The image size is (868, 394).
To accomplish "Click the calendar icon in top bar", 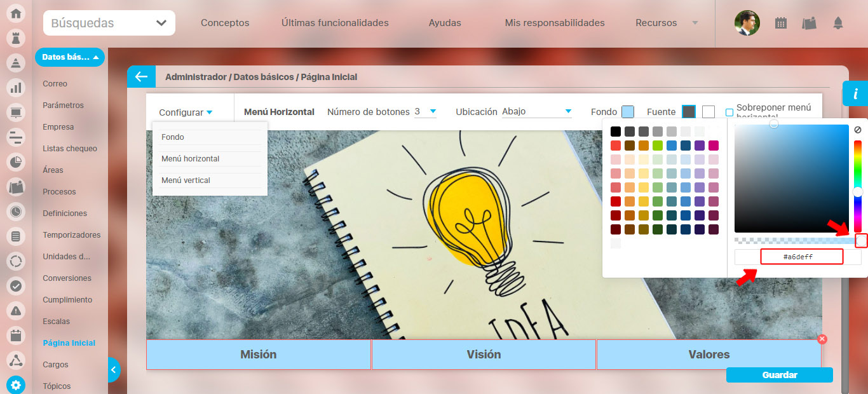I will click(781, 24).
